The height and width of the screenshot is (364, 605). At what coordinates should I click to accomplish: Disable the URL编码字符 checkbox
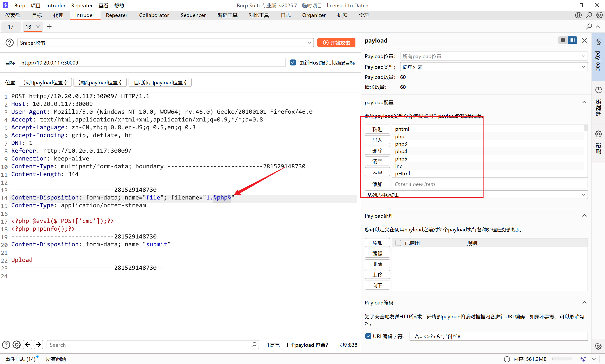tap(368, 336)
